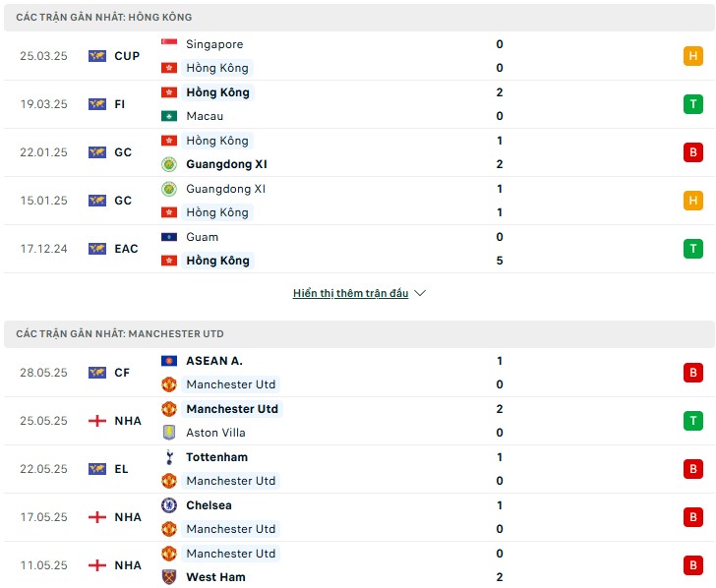The image size is (716, 588).
Task: Click the Singapore flag icon
Action: click(x=169, y=44)
